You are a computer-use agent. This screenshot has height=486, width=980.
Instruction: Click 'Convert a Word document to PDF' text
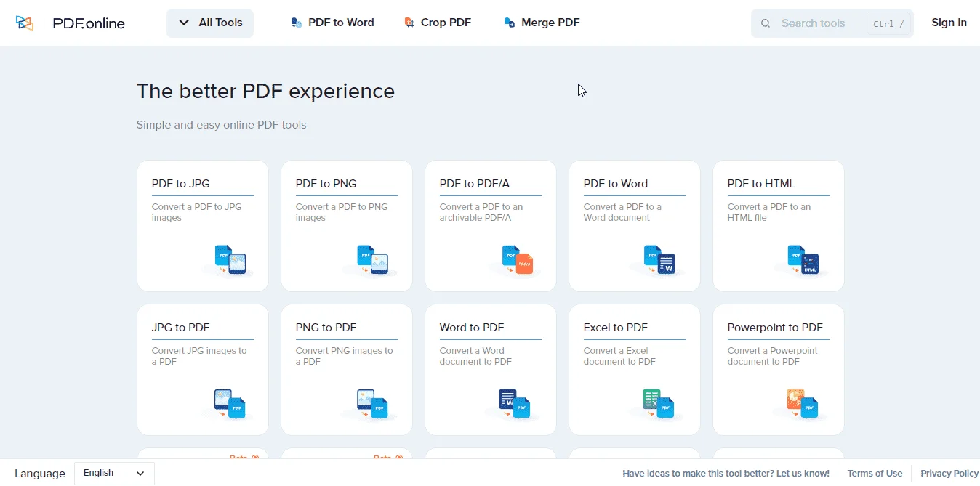tap(475, 356)
